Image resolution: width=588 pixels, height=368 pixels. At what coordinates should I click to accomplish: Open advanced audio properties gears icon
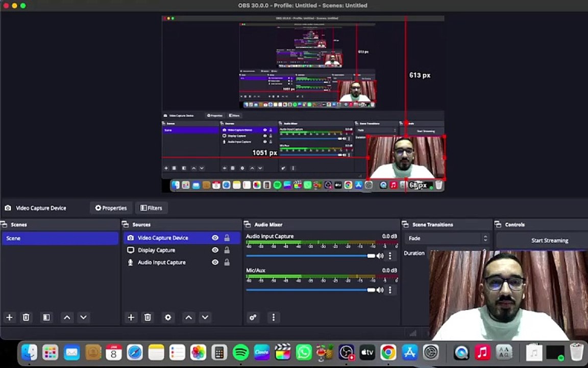pyautogui.click(x=253, y=317)
